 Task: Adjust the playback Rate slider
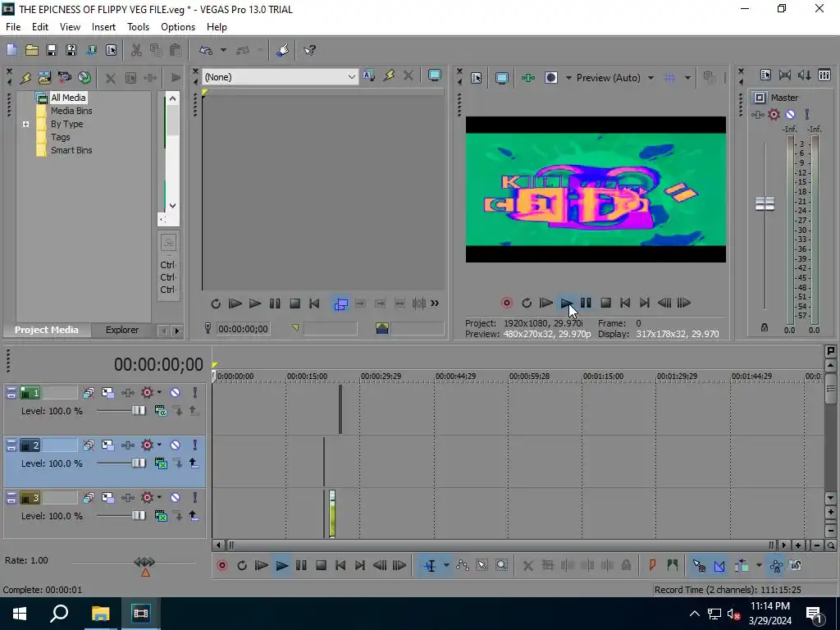pyautogui.click(x=144, y=563)
